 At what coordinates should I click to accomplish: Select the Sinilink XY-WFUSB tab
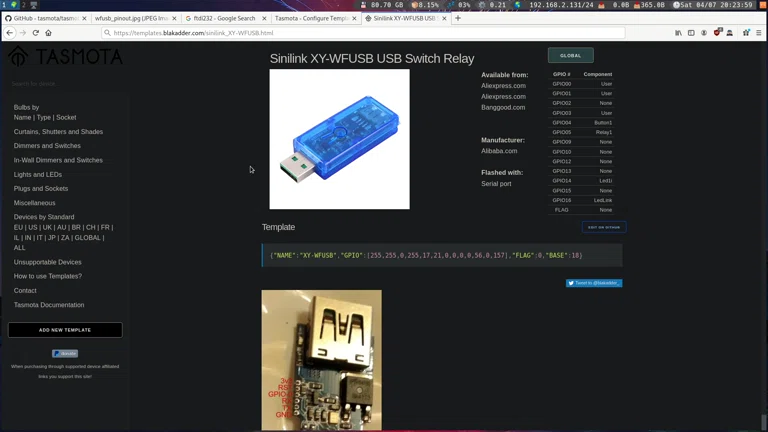point(405,18)
